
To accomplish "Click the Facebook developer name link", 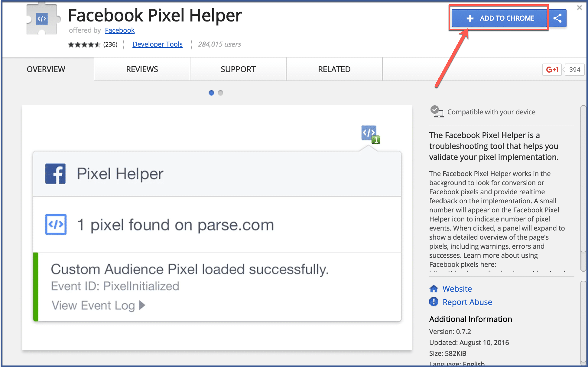I will (x=119, y=31).
